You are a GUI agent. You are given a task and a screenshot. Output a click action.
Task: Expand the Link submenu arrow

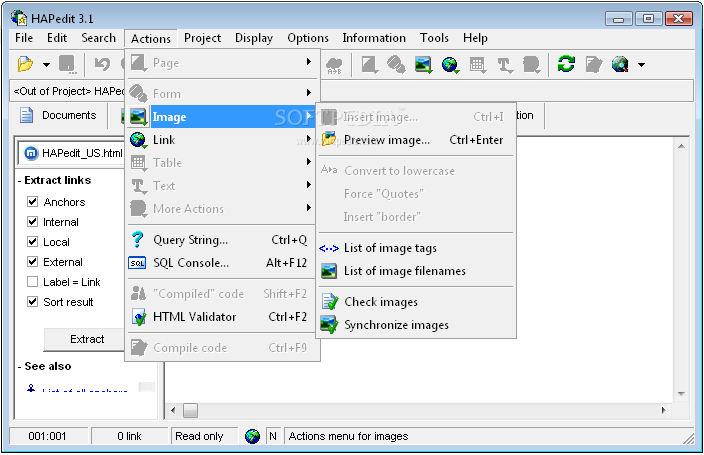pos(309,138)
